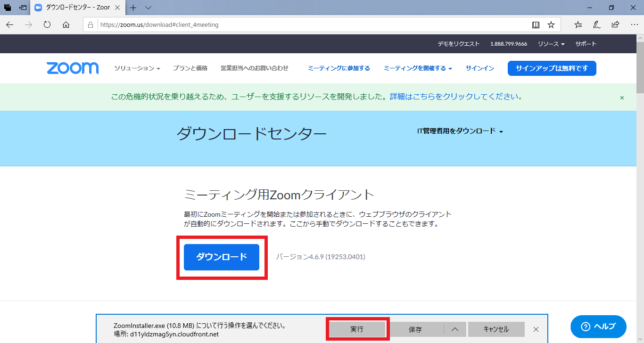Expand the save options caret next to 保存
Image resolution: width=644 pixels, height=343 pixels.
(455, 329)
